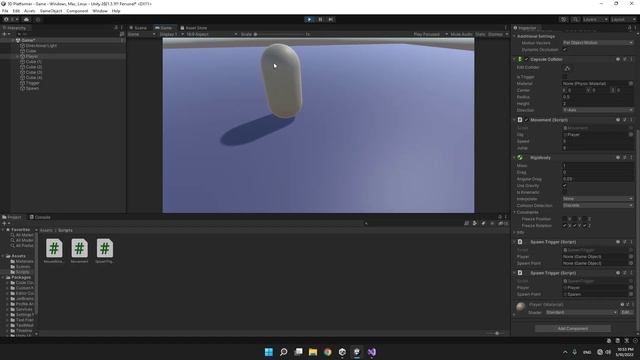Toggle Is Trigger checkbox
This screenshot has height=360, width=640.
(565, 77)
